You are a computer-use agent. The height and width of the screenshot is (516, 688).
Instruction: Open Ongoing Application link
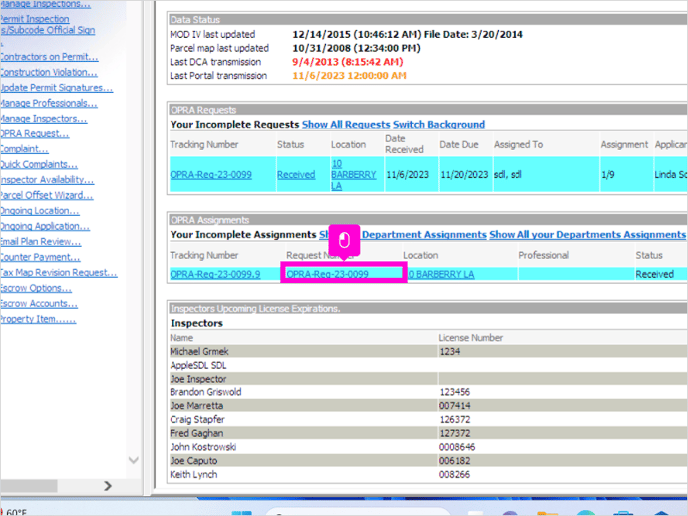[x=45, y=226]
